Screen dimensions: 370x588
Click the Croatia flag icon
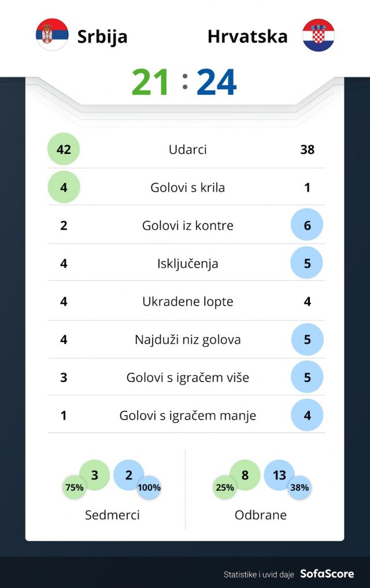point(318,35)
